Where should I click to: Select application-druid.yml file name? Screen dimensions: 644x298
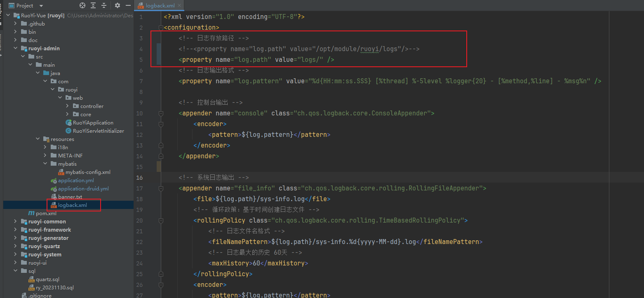pyautogui.click(x=83, y=188)
